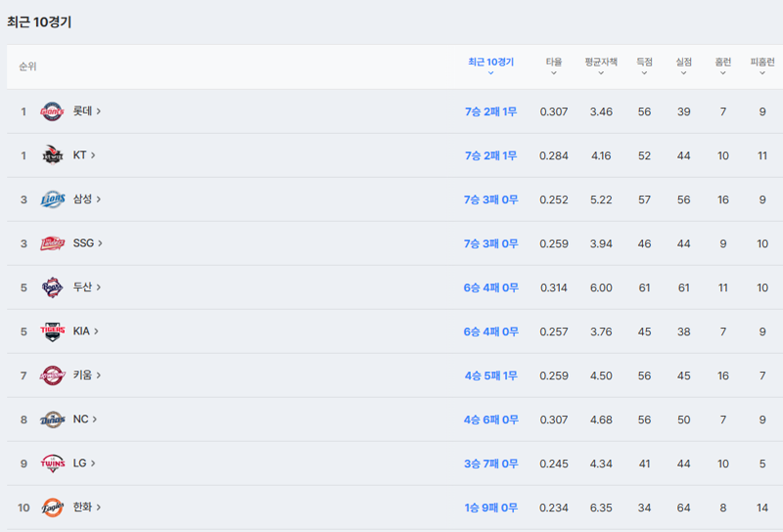Viewport: 783px width, 532px height.
Task: Open the KIA team page link
Action: pos(85,331)
